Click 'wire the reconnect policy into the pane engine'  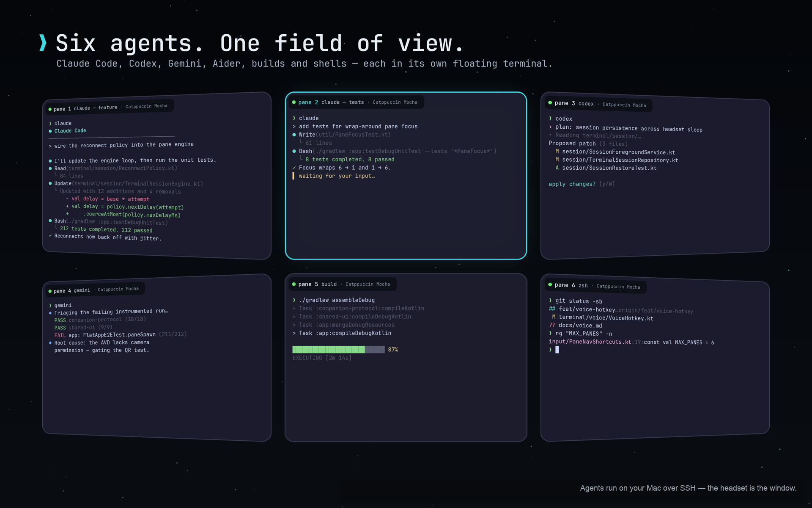pos(124,145)
